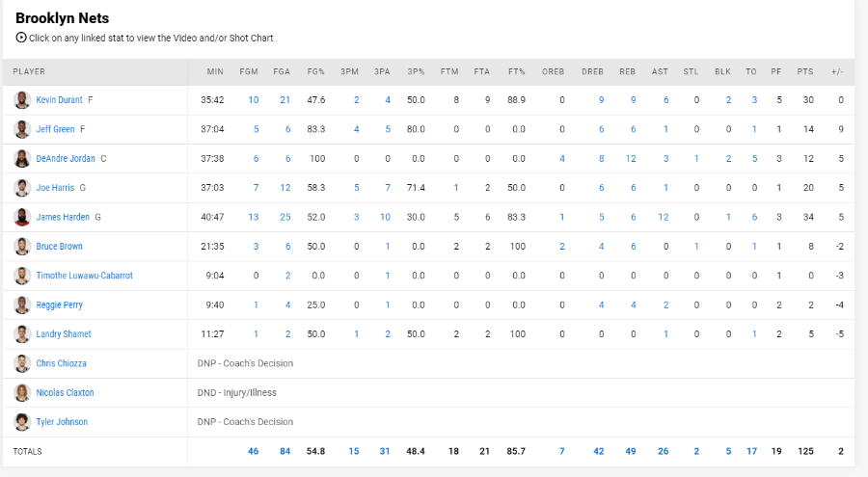Click Nicolas Claxton's headshot avatar
The height and width of the screenshot is (477, 868).
click(x=22, y=393)
